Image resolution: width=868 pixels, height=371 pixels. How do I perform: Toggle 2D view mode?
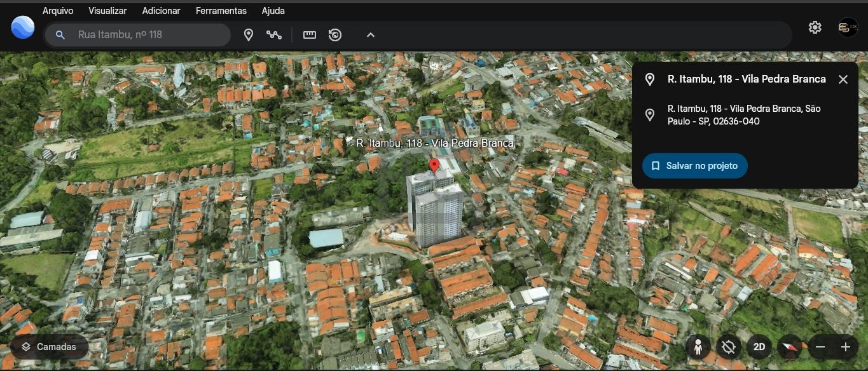(759, 347)
